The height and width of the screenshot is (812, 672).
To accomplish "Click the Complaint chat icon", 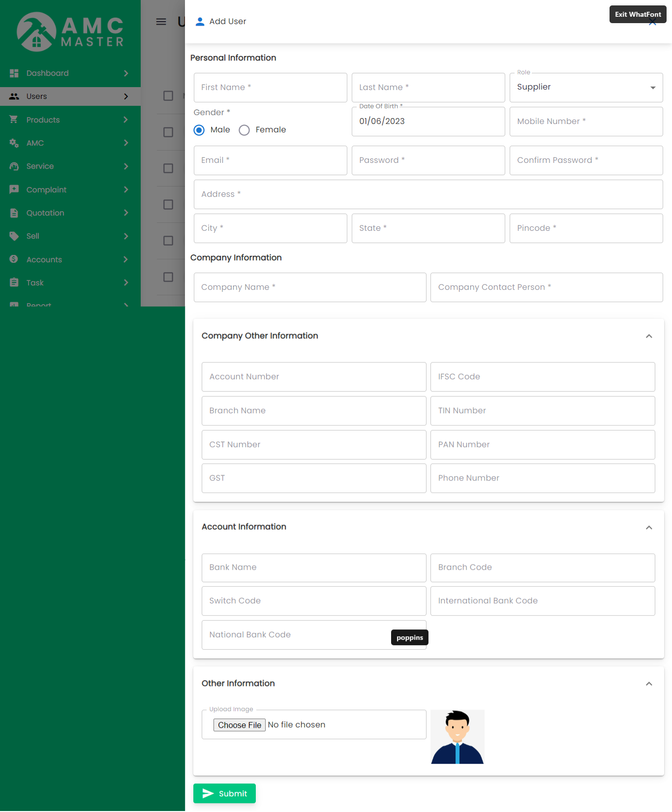I will (x=14, y=189).
